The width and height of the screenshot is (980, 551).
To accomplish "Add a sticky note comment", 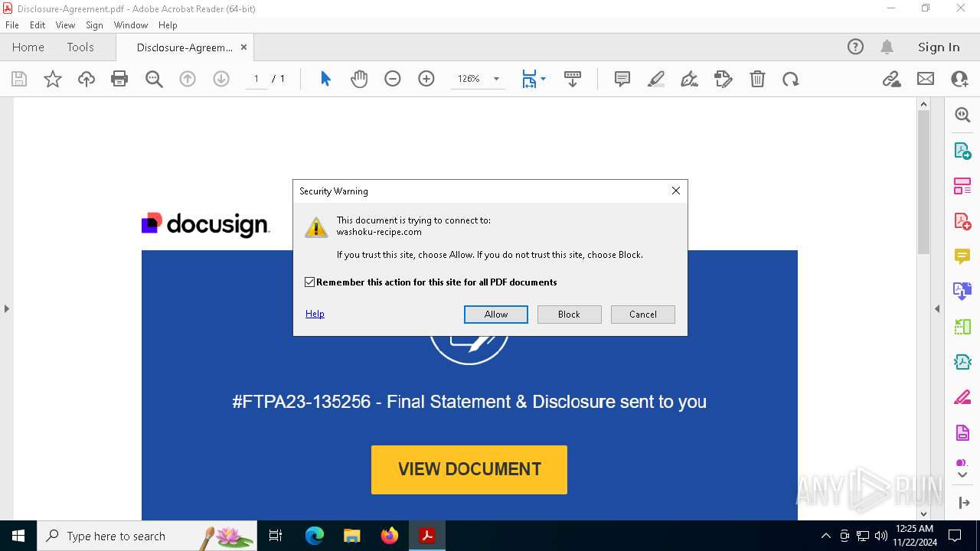I will point(622,79).
